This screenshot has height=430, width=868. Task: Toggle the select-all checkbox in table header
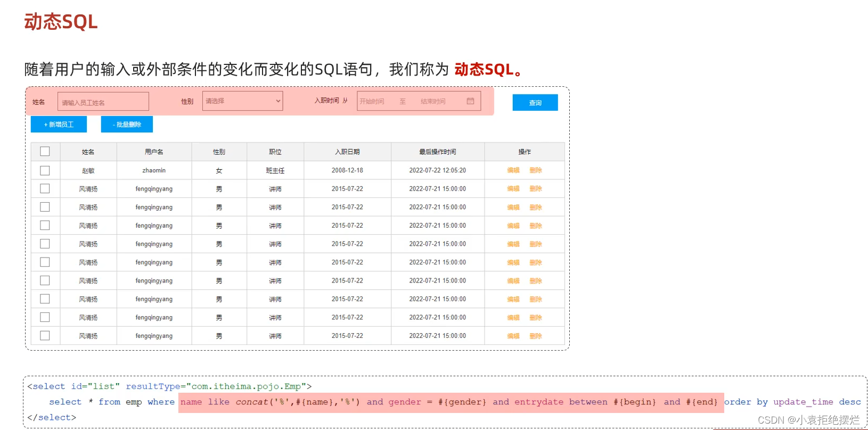[45, 152]
